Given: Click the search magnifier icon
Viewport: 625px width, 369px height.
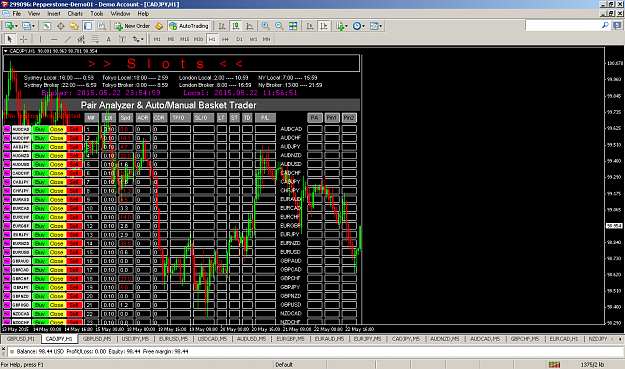Looking at the screenshot, I should coord(605,26).
